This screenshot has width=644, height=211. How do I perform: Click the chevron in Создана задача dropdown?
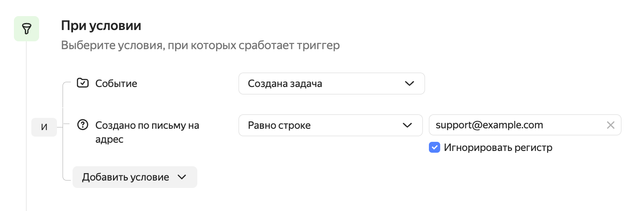(409, 84)
